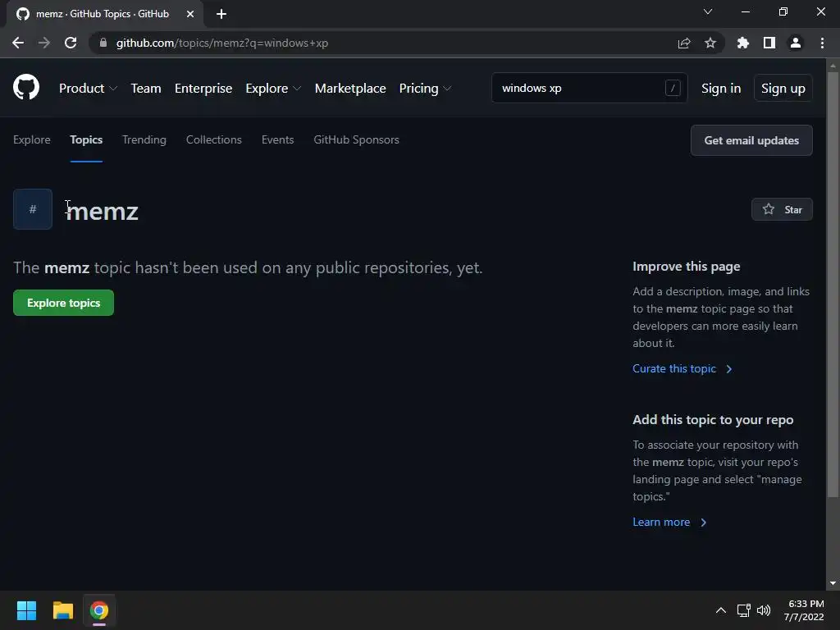Switch to the Explore sub-navigation tab
Screen dimensions: 840x630
coord(32,139)
